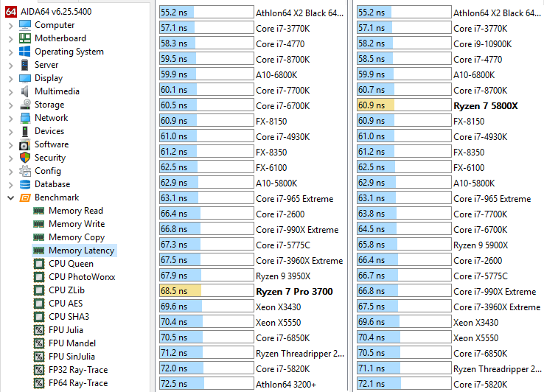Select AIDA64 v6.25.5400 root item
This screenshot has height=392, width=544.
(x=56, y=12)
